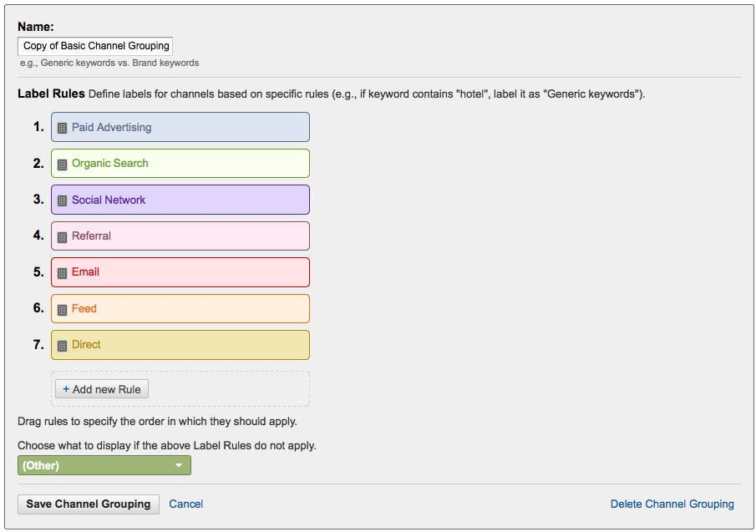This screenshot has height=532, width=756.
Task: Click the grip icon on Email rule
Action: pyautogui.click(x=62, y=273)
